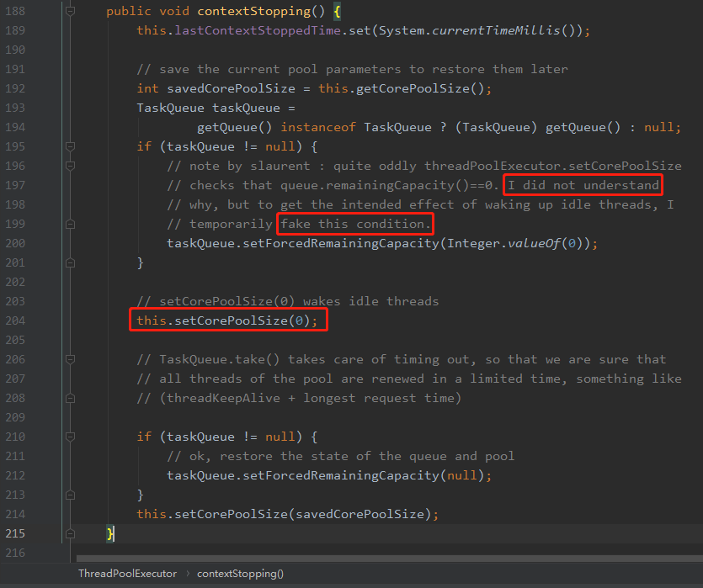The height and width of the screenshot is (588, 703).
Task: Collapse the second taskQueue if block
Action: point(71,437)
